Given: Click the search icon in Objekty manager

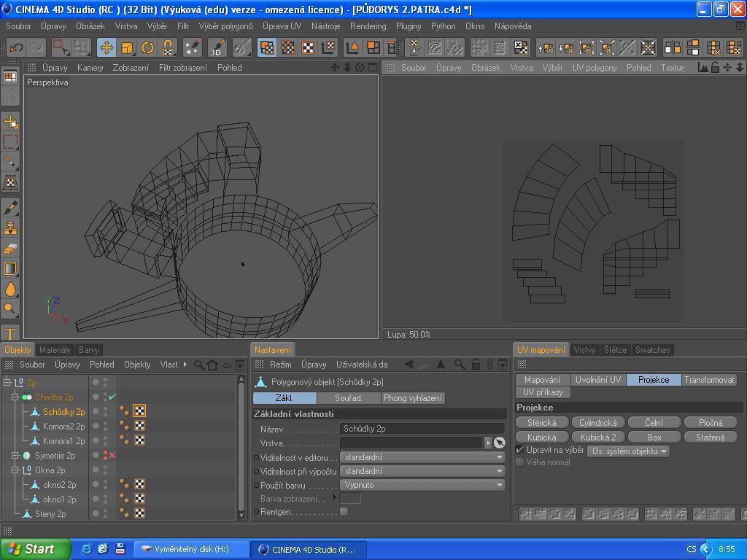Looking at the screenshot, I should click(199, 365).
